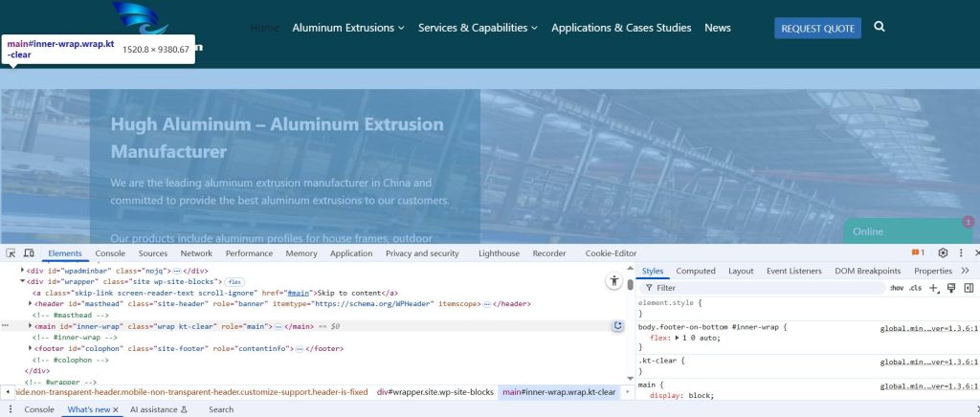This screenshot has height=417, width=980.
Task: Open the Computed styles tab
Action: (x=696, y=271)
